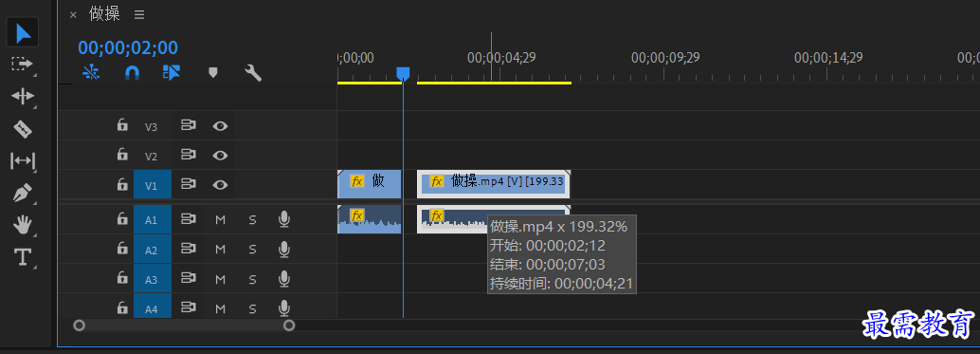
Task: Select first 做 video clip on V1
Action: coord(370,184)
